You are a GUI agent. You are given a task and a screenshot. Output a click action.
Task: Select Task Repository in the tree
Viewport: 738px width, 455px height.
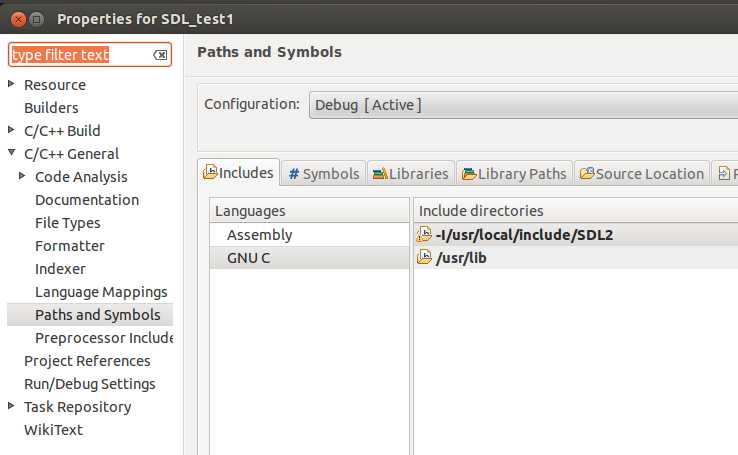point(78,407)
